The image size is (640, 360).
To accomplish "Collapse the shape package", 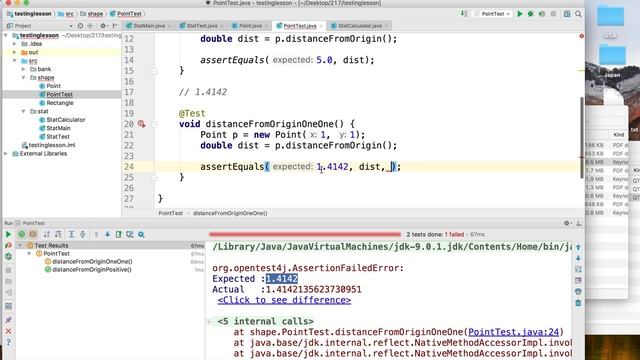I will [24, 78].
